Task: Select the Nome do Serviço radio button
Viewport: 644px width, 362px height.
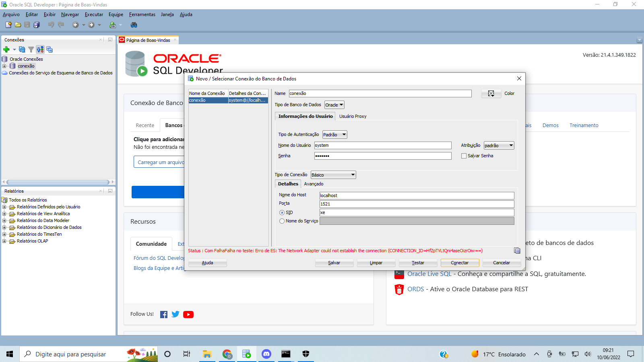Action: pos(282,221)
